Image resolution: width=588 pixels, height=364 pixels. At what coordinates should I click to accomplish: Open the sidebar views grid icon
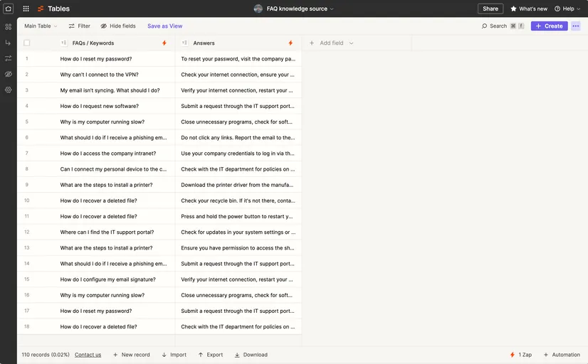tap(9, 27)
